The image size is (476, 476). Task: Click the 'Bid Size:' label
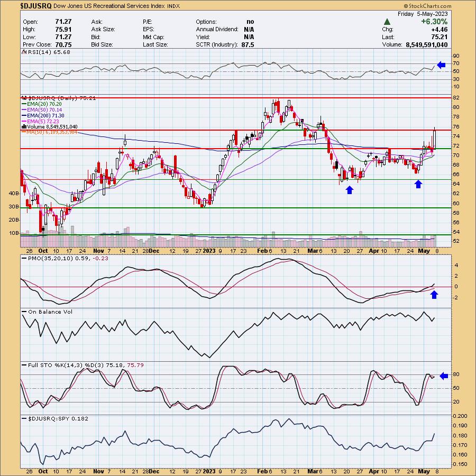tap(102, 44)
